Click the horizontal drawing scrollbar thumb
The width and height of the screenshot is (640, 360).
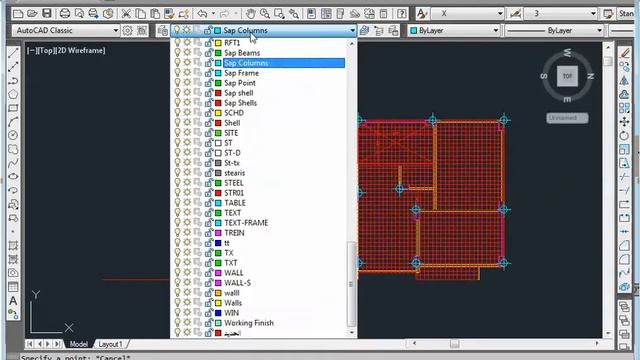tap(454, 344)
